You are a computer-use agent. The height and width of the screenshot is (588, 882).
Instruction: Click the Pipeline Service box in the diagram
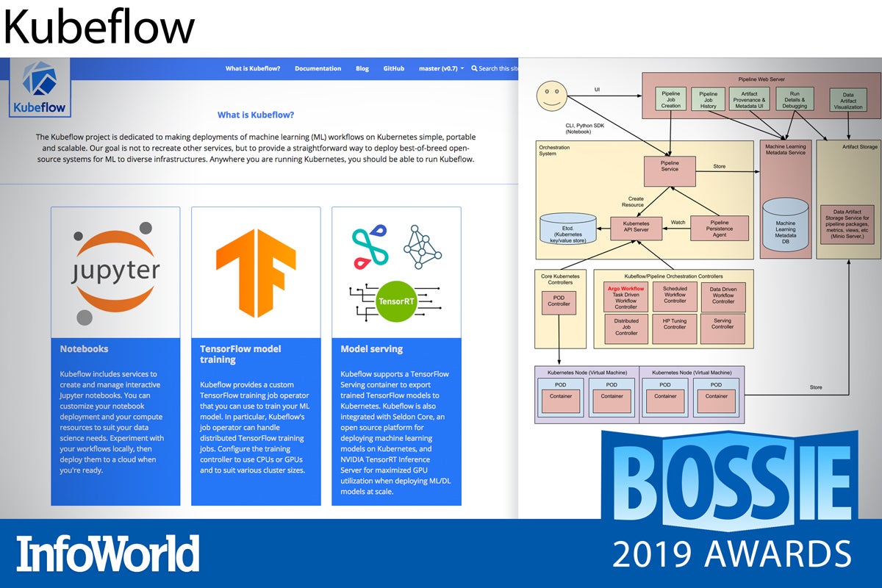click(670, 171)
